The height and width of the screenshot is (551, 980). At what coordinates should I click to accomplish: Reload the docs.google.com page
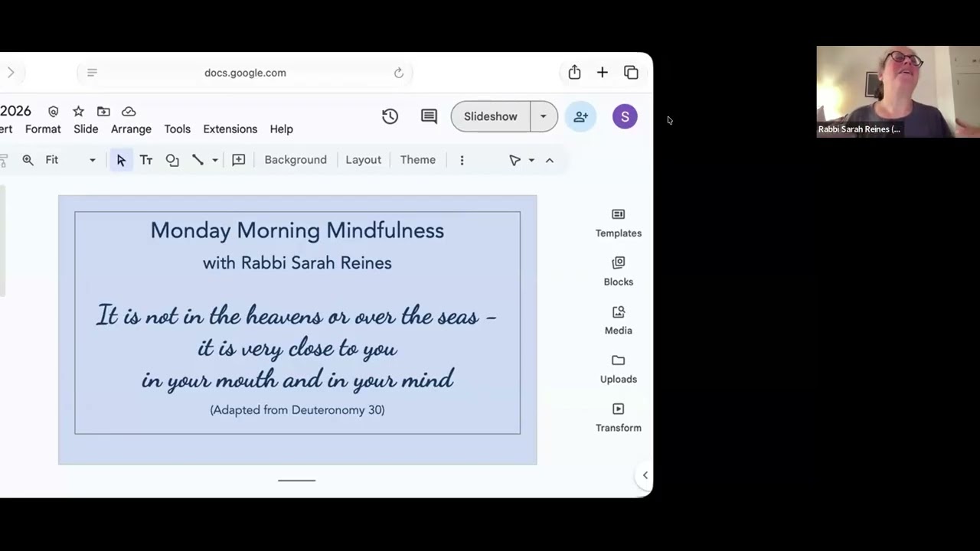399,73
